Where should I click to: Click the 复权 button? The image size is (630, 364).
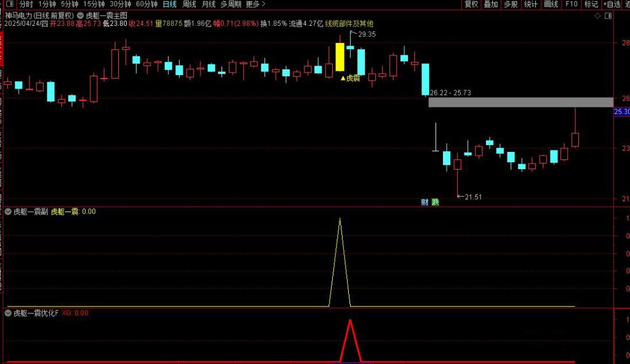[x=471, y=4]
